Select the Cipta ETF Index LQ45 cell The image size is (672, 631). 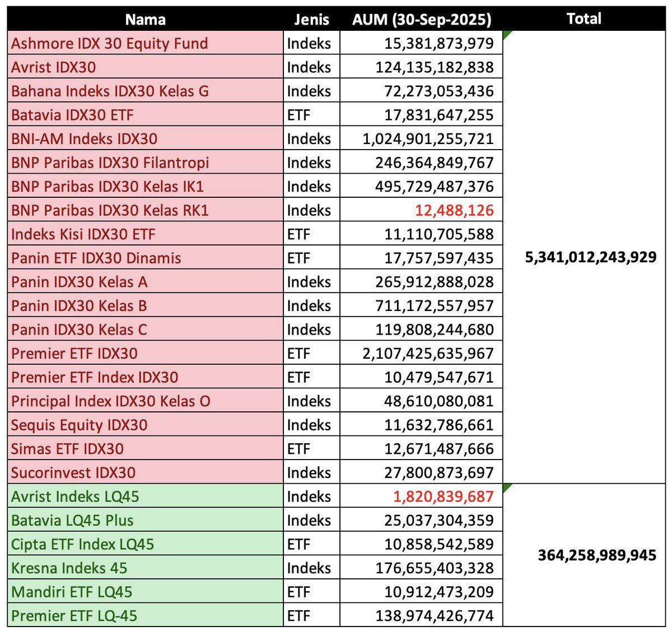coord(146,544)
